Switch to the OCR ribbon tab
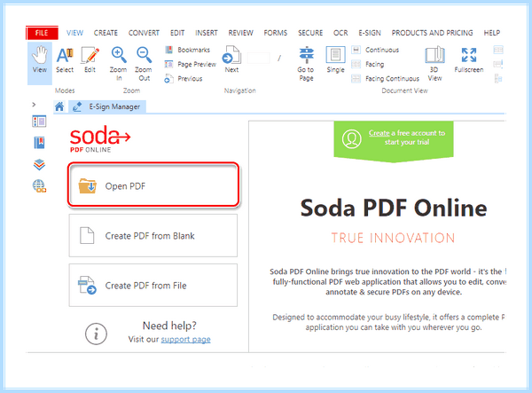Screen dimensions: 532x393 (x=340, y=33)
